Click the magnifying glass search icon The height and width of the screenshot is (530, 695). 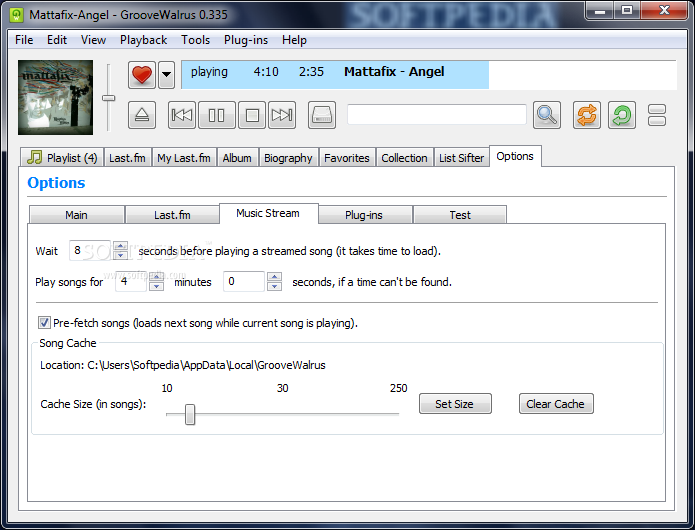[x=547, y=115]
